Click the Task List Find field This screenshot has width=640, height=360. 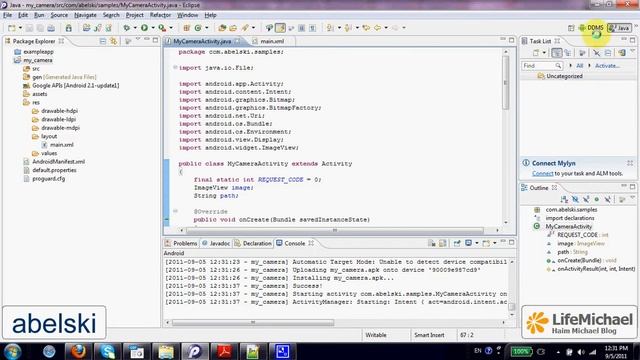coord(542,65)
